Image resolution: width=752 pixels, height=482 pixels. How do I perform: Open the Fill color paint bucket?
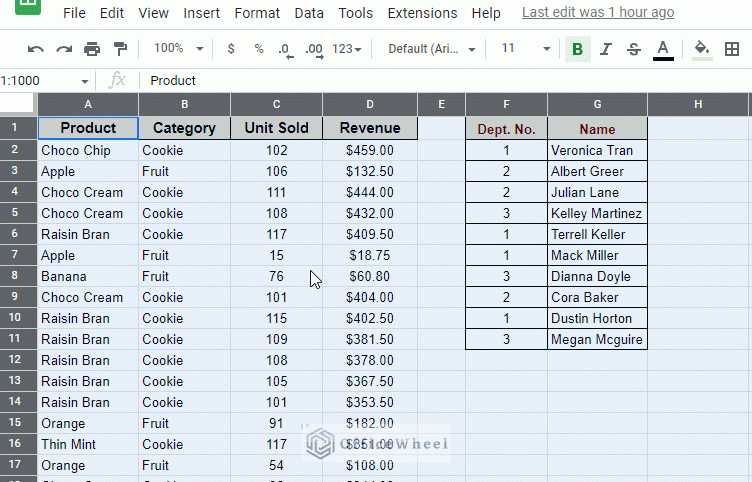tap(702, 49)
